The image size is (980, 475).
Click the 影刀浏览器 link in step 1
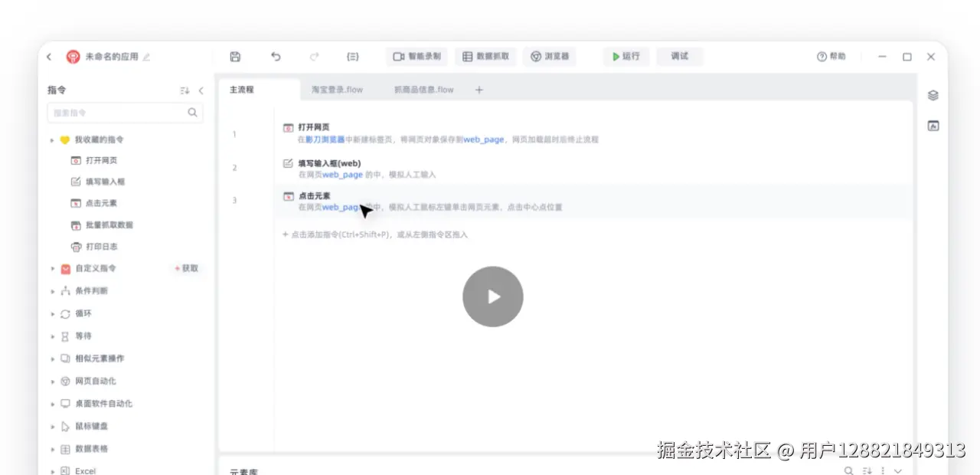(x=325, y=139)
